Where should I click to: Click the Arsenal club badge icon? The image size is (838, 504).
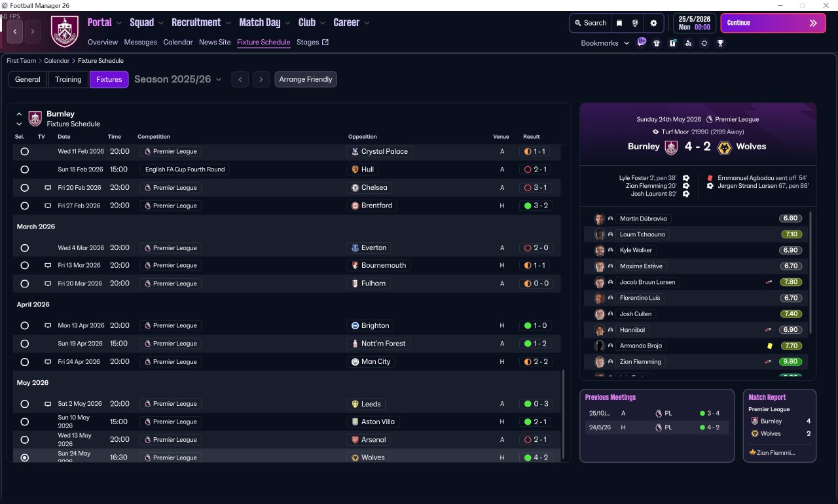[x=355, y=440]
